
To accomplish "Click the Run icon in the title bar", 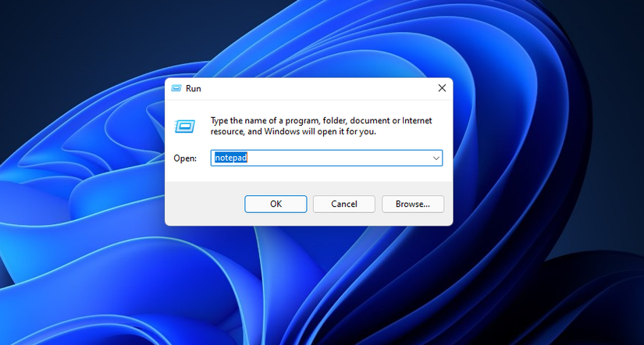I will 176,88.
